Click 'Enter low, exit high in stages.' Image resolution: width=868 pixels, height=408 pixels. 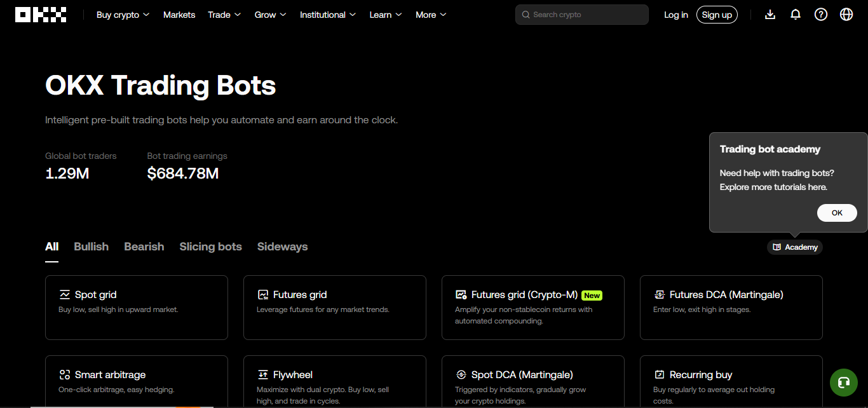(702, 309)
